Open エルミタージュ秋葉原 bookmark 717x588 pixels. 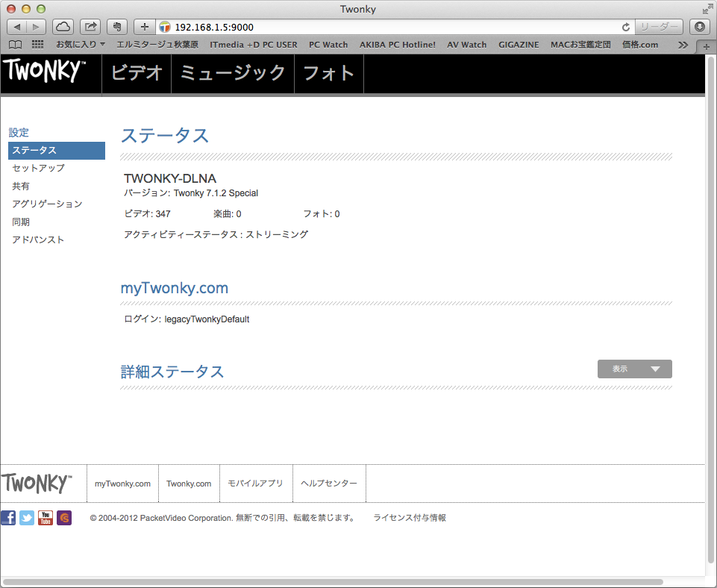pos(157,45)
